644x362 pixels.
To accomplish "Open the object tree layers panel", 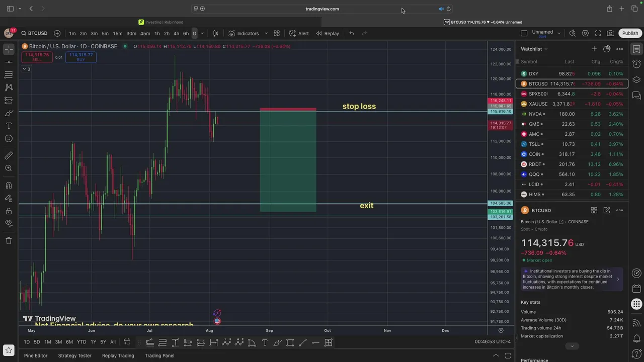I will coord(636,80).
